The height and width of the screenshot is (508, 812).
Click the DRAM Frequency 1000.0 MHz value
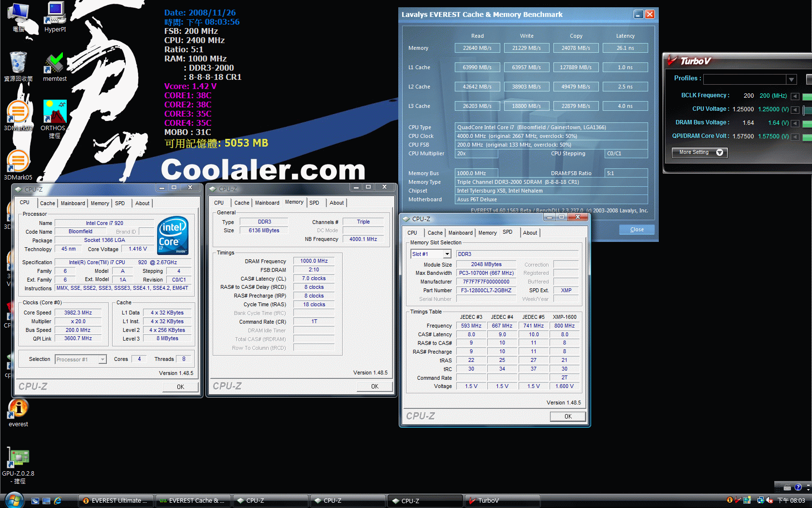314,261
